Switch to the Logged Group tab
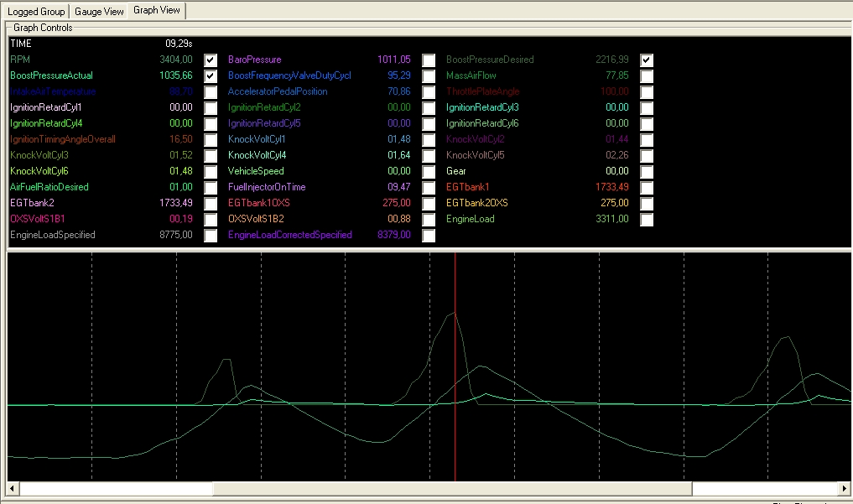 [x=35, y=11]
